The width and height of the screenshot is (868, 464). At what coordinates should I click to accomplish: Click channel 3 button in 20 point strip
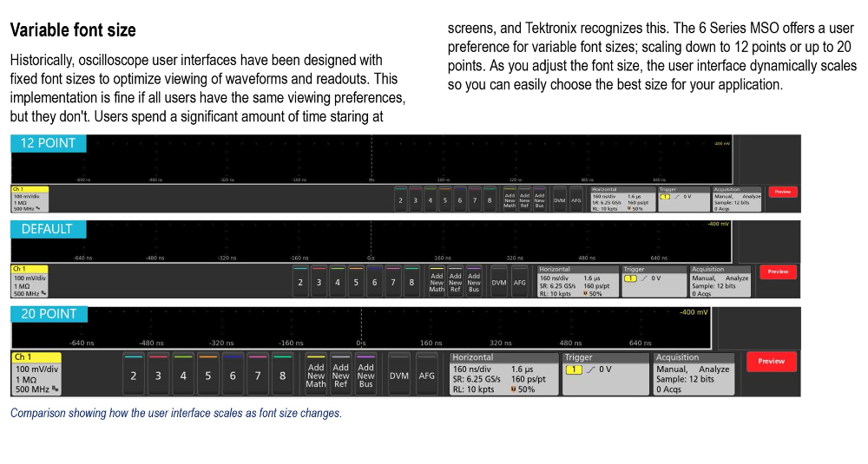(x=158, y=375)
